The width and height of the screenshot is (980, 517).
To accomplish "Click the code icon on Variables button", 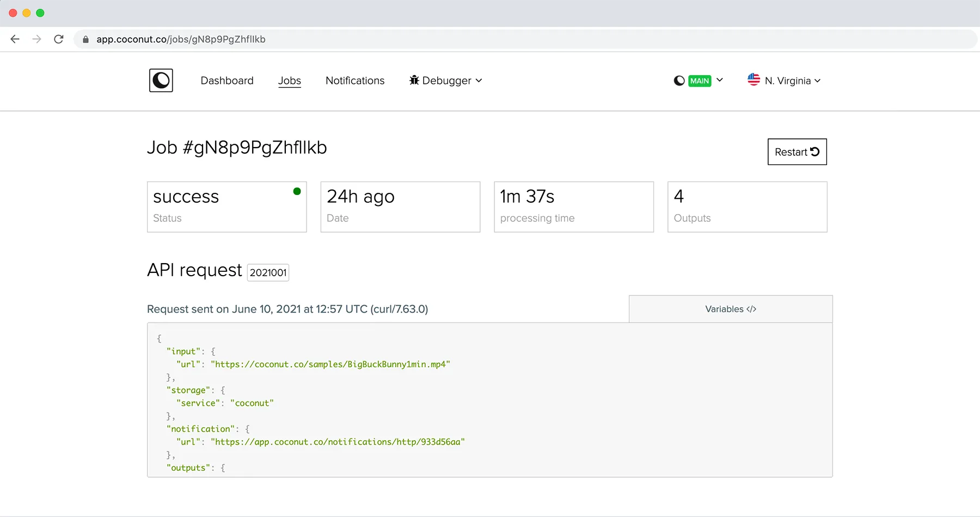I will click(751, 309).
